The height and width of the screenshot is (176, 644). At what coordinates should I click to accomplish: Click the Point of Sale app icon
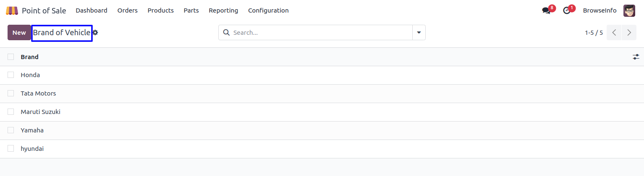click(12, 10)
